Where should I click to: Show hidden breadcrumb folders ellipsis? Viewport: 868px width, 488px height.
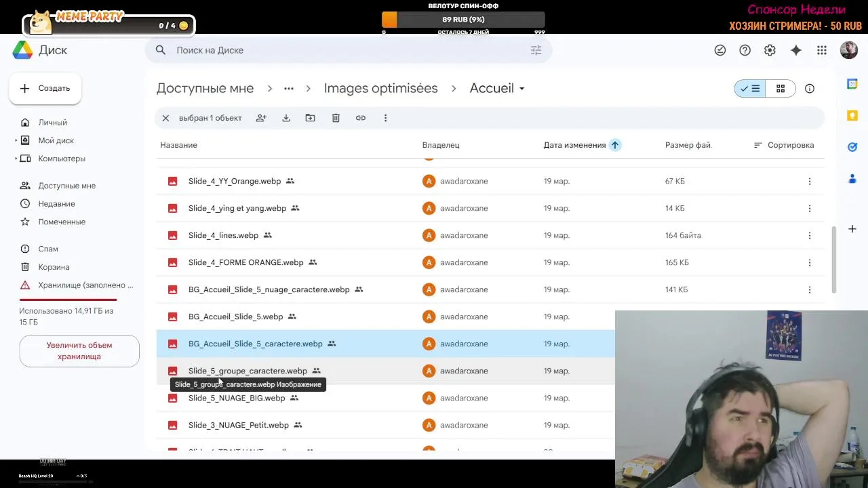tap(289, 88)
